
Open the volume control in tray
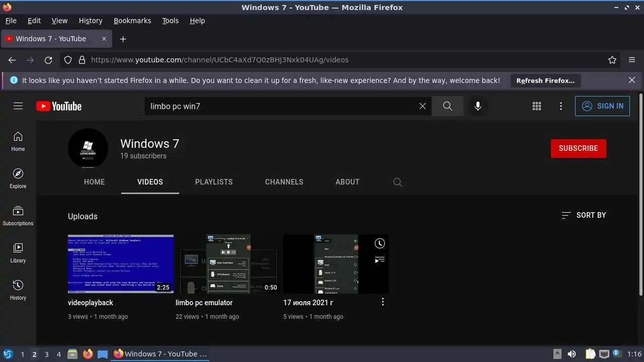pos(572,354)
